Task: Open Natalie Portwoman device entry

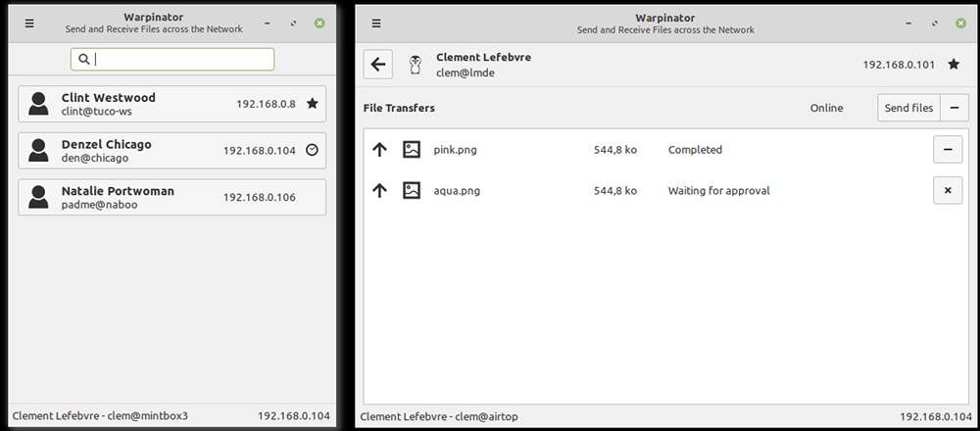Action: tap(171, 198)
